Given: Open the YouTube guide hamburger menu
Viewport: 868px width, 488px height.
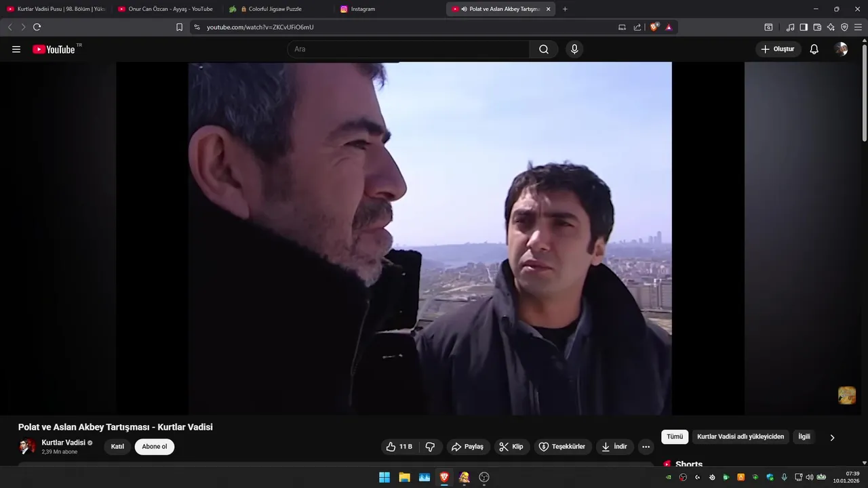Looking at the screenshot, I should coord(16,49).
